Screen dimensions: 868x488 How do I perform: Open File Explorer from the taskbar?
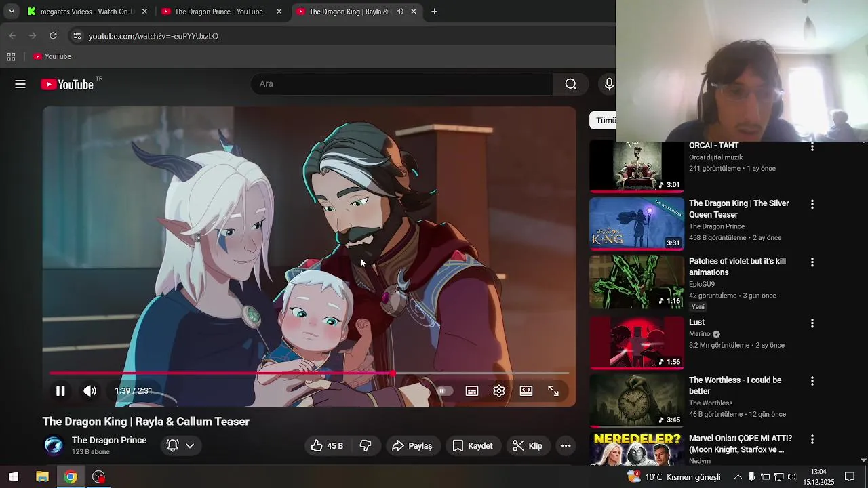pos(42,477)
